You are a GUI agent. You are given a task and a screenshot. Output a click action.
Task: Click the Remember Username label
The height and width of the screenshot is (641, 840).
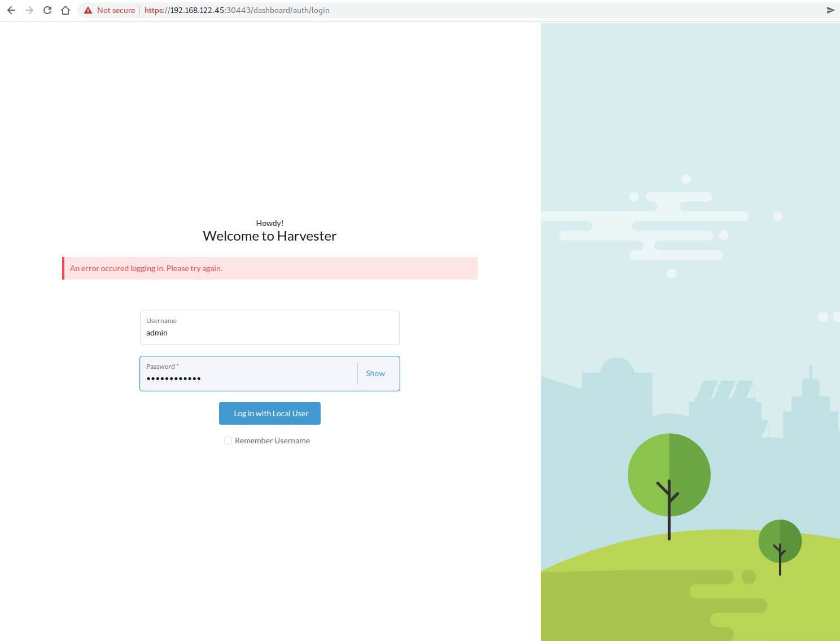point(272,441)
